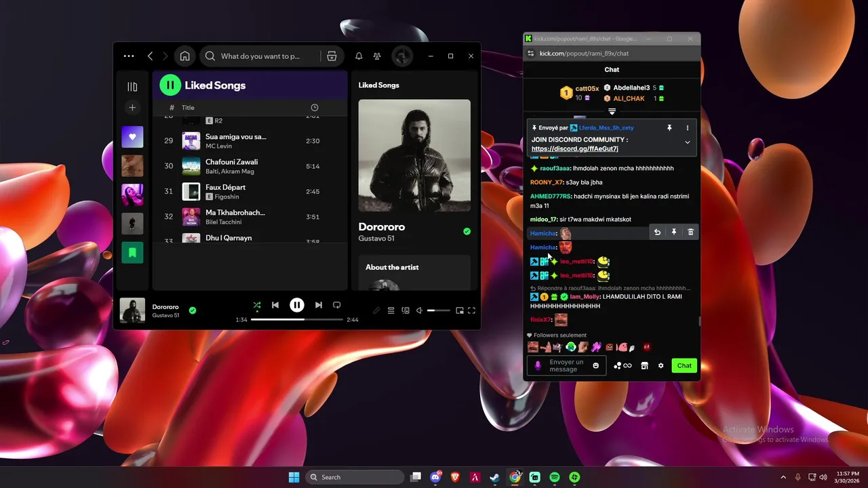868x488 pixels.
Task: Select the song 'Ma Tkhabrohach...'
Action: [235, 212]
